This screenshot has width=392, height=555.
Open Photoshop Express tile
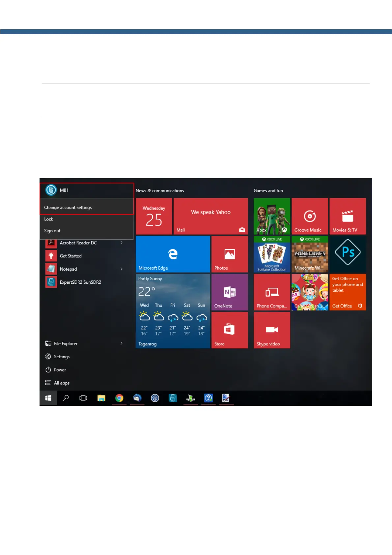[x=348, y=254]
